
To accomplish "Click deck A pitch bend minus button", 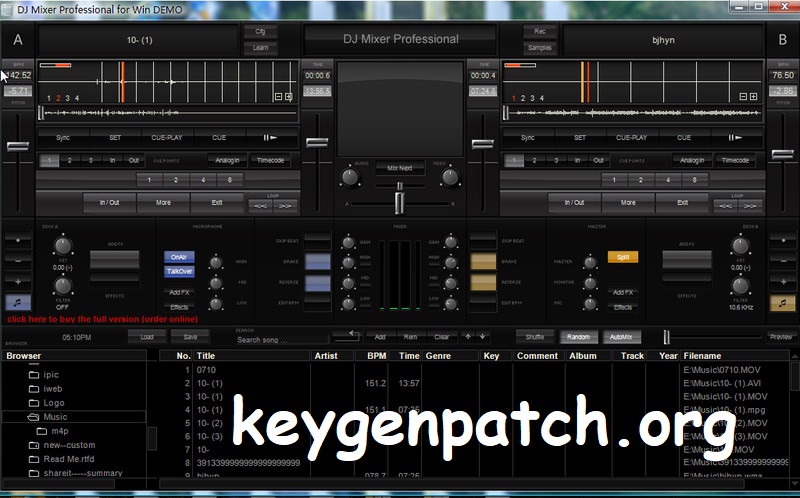I will (x=18, y=261).
